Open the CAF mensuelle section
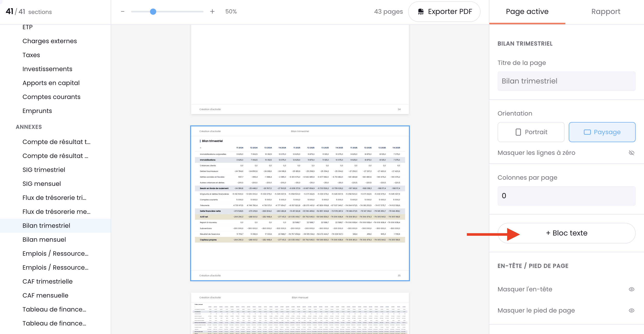Image resolution: width=644 pixels, height=334 pixels. point(45,295)
